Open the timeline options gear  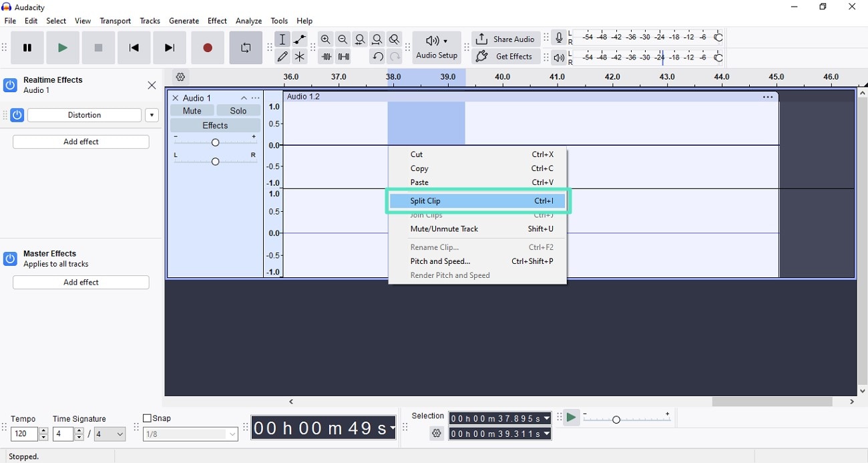tap(180, 77)
